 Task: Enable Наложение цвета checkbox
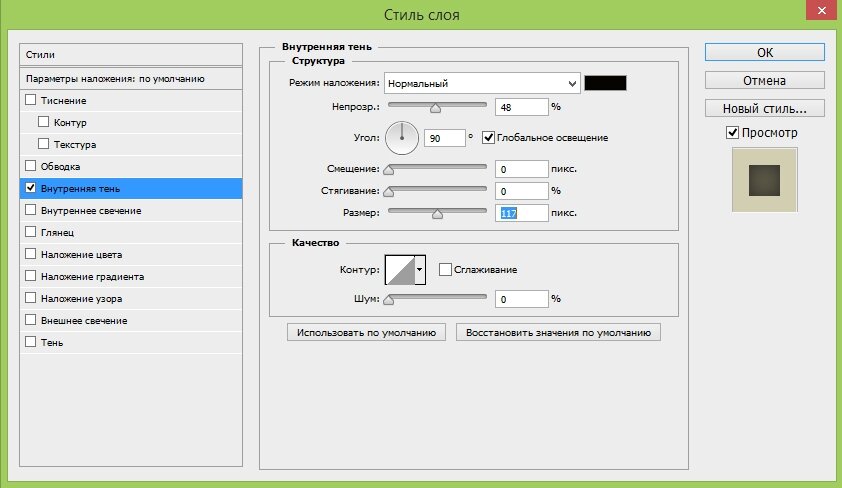click(x=31, y=254)
